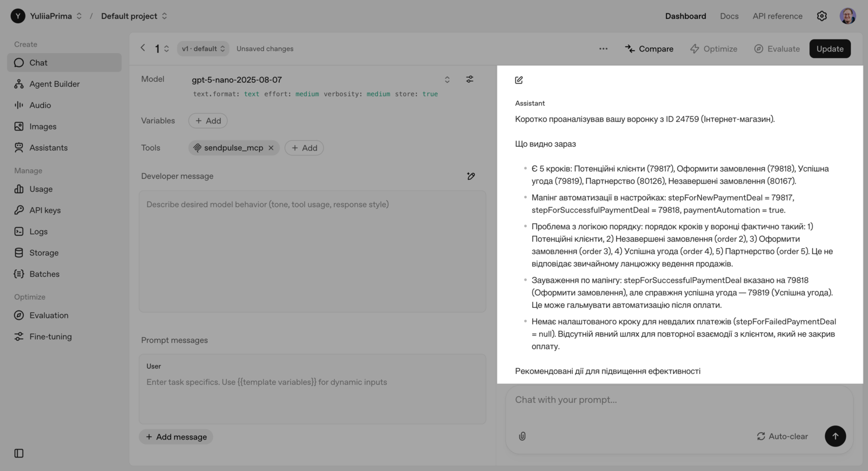Click the generate developer message pencil icon

[471, 176]
